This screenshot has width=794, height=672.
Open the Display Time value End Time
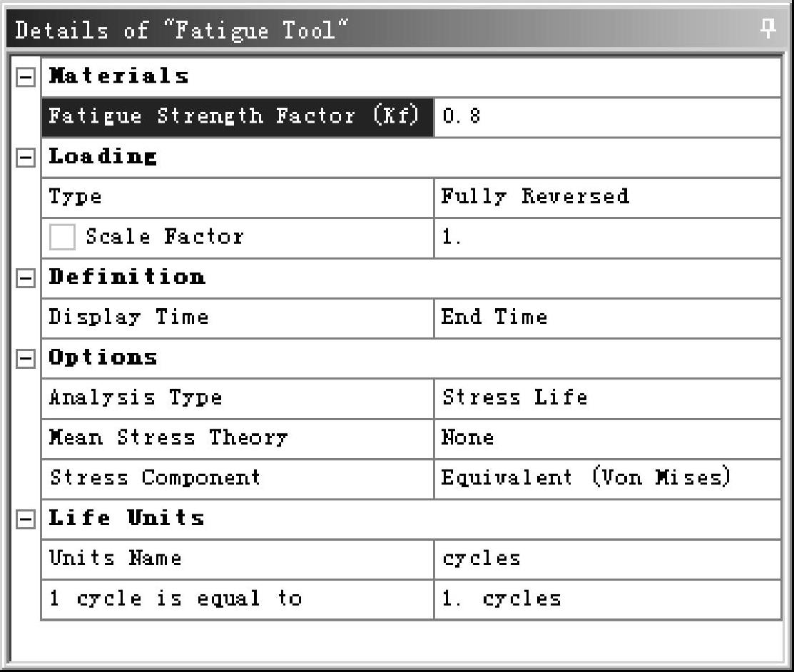(x=606, y=318)
